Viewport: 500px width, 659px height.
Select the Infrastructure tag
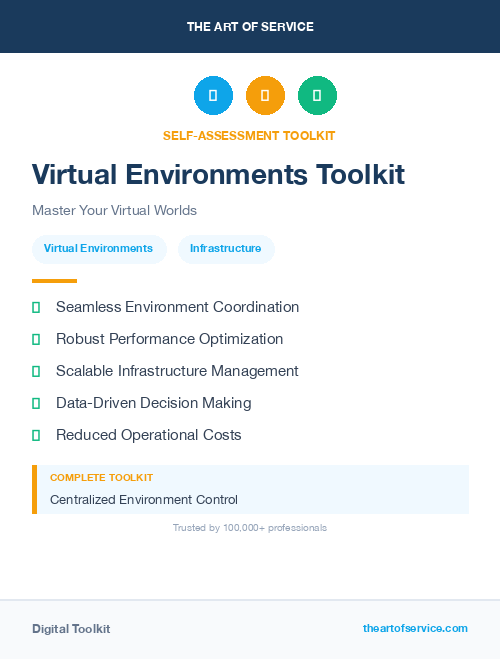[x=226, y=249]
